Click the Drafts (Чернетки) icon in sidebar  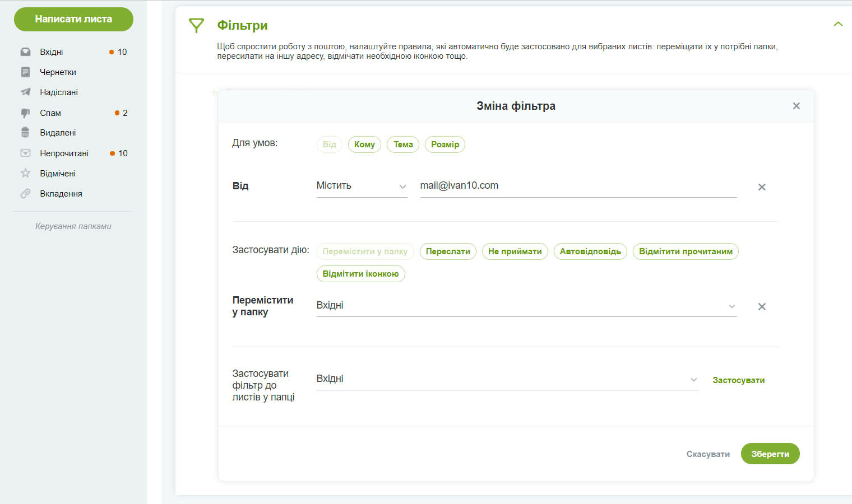pos(25,72)
